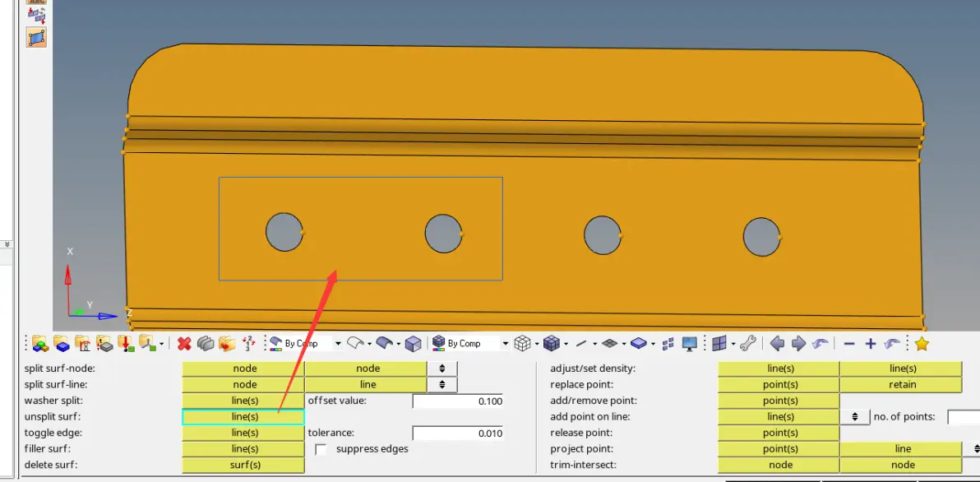
Task: Click the plus icon in toolbar
Action: pos(870,343)
